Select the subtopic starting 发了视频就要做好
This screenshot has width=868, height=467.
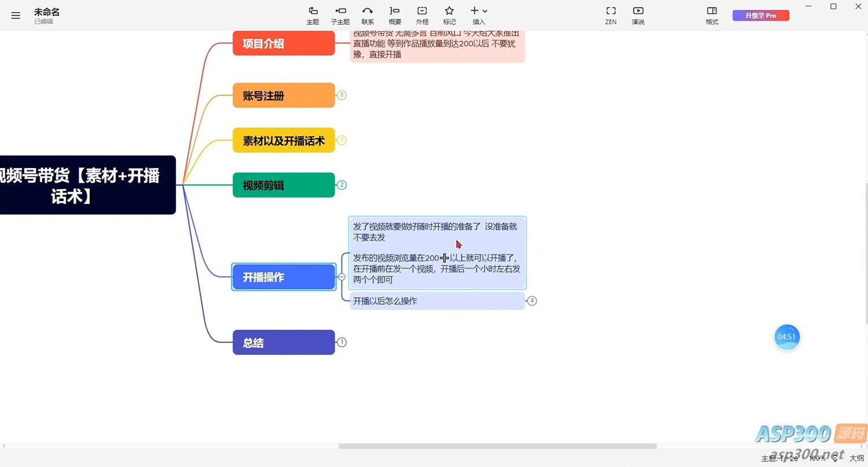click(437, 253)
